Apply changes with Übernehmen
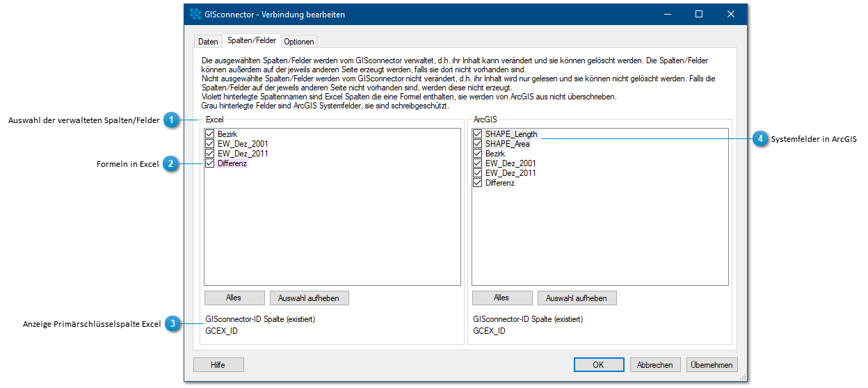 [712, 364]
